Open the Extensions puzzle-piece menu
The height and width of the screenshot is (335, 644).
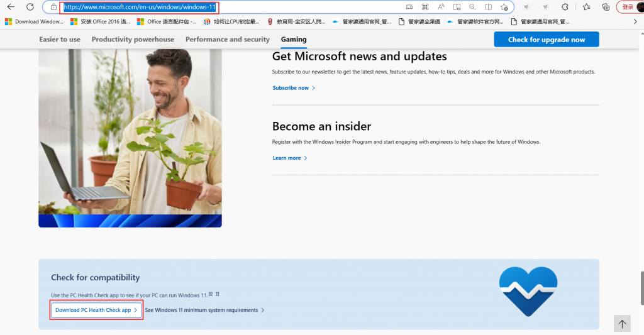(x=565, y=7)
